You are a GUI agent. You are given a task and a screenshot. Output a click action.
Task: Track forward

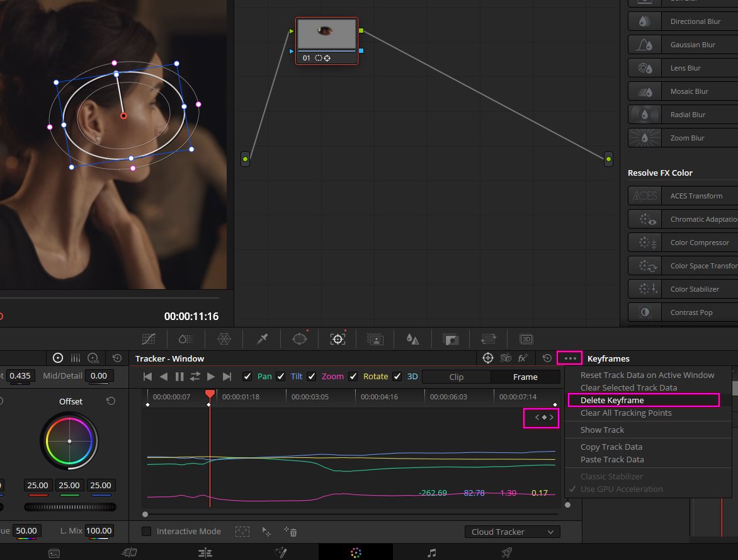pyautogui.click(x=211, y=377)
